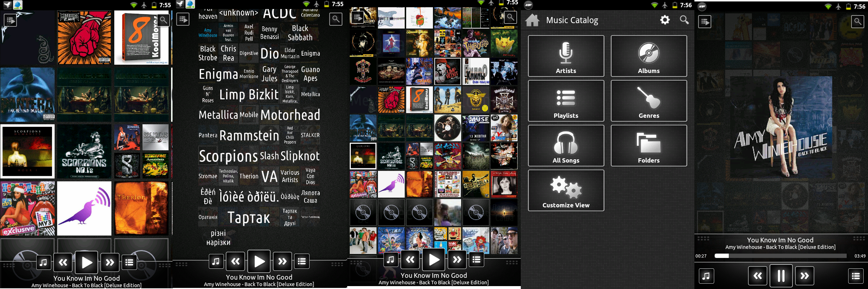Open Scorpions Humanity Hour 1 cover in large grid
This screenshot has width=868, height=289.
pos(27,151)
